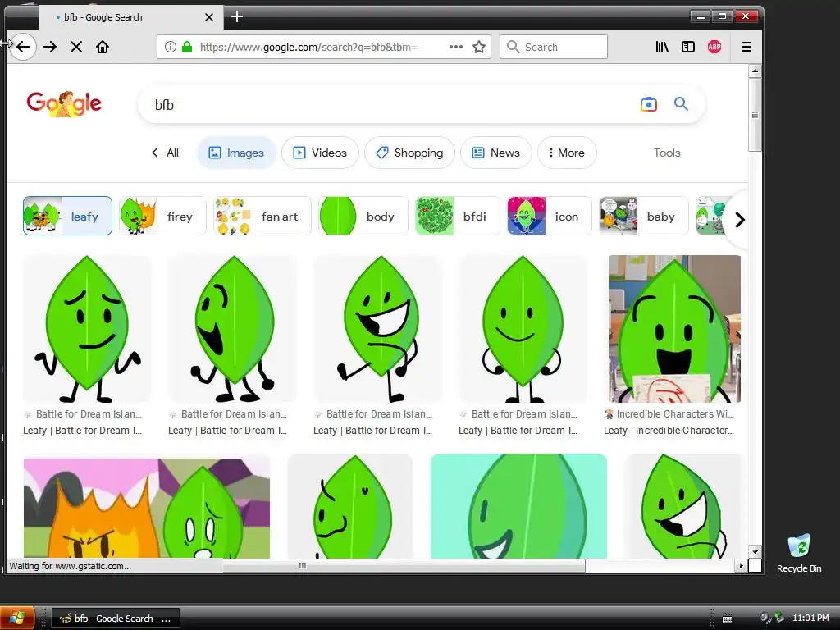Open the laughing Leafy image in the first row
Viewport: 840px width, 630px height.
click(378, 329)
